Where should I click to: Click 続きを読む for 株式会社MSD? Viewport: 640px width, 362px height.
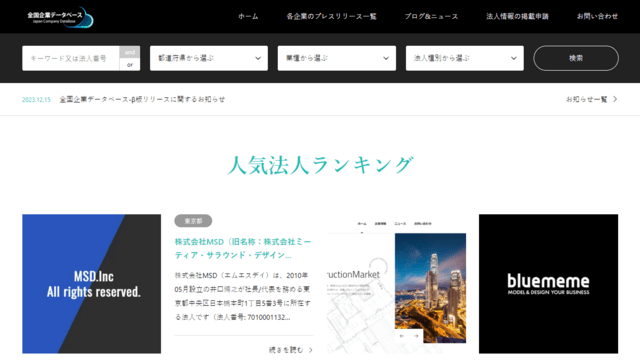286,350
